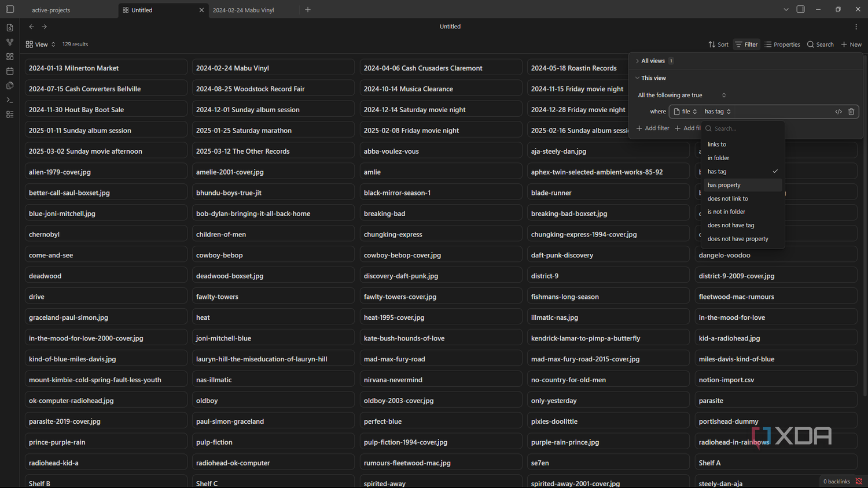Image resolution: width=868 pixels, height=488 pixels.
Task: Choose 'does not have tag' operator
Action: coord(743,225)
